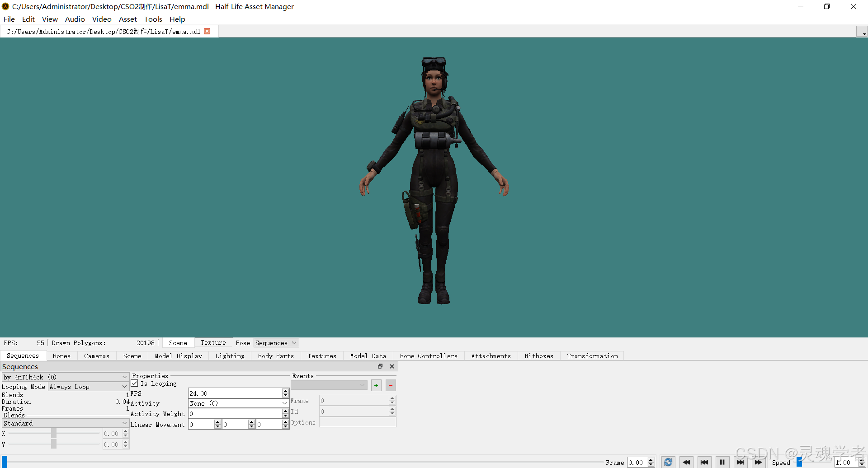Switch to the Attachments tab
The width and height of the screenshot is (868, 468).
(491, 356)
